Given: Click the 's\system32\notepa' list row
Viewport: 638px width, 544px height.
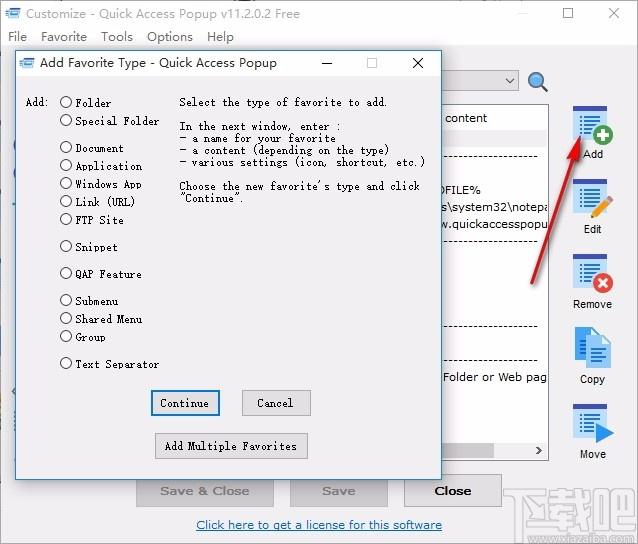Looking at the screenshot, I should [495, 207].
